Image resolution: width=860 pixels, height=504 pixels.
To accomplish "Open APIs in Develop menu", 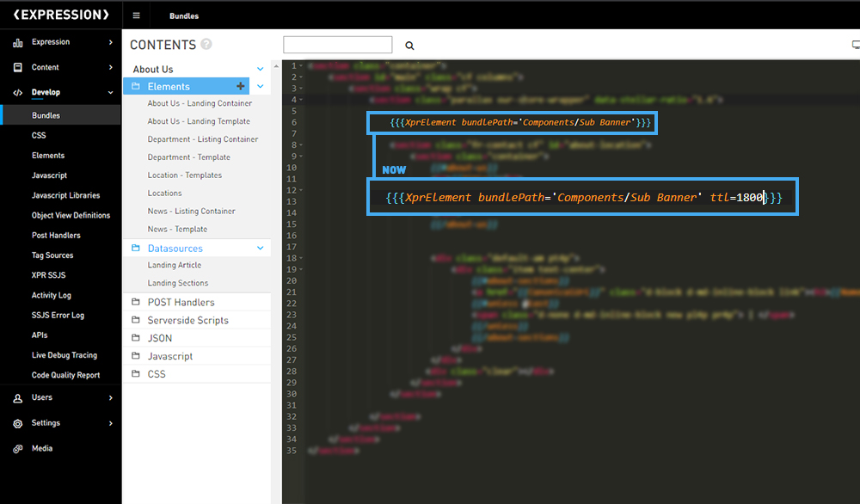I will click(40, 335).
